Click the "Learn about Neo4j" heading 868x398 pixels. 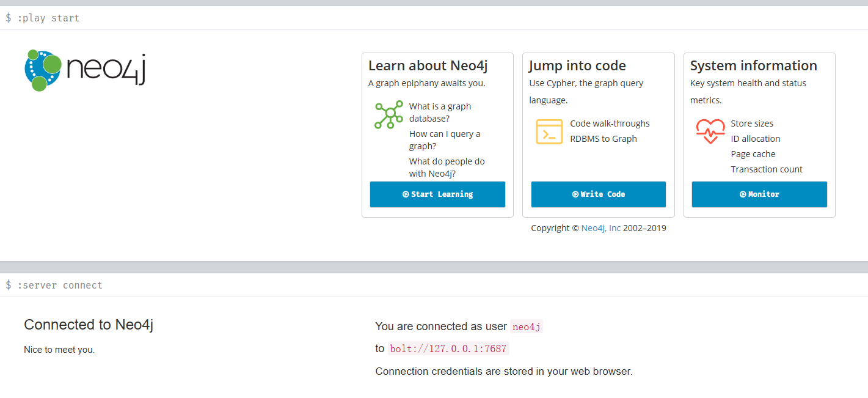coord(428,65)
